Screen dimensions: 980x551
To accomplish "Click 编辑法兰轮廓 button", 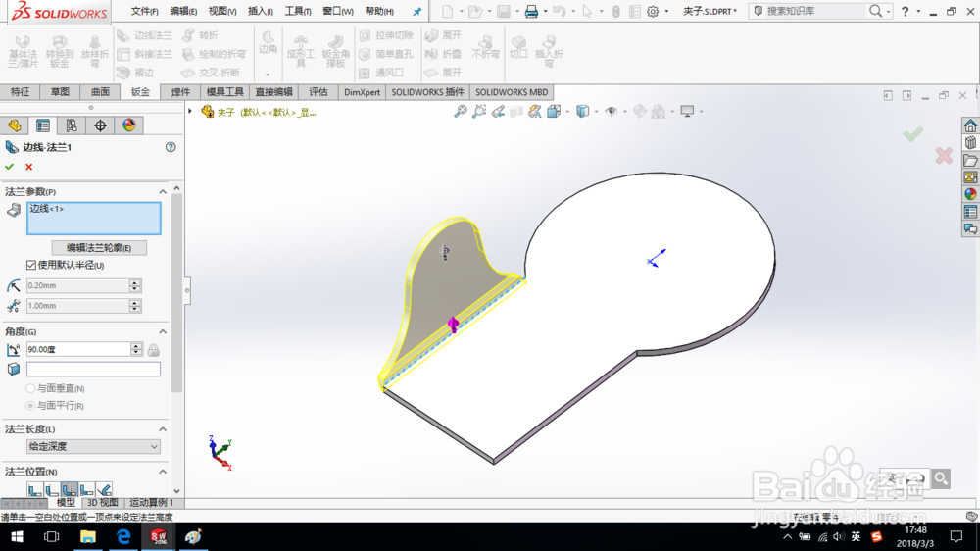I will point(99,248).
